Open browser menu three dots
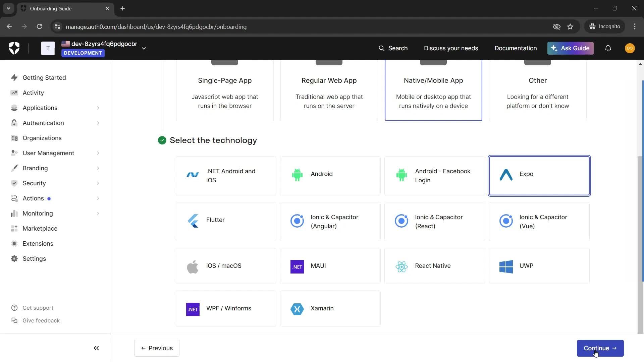 pyautogui.click(x=635, y=26)
